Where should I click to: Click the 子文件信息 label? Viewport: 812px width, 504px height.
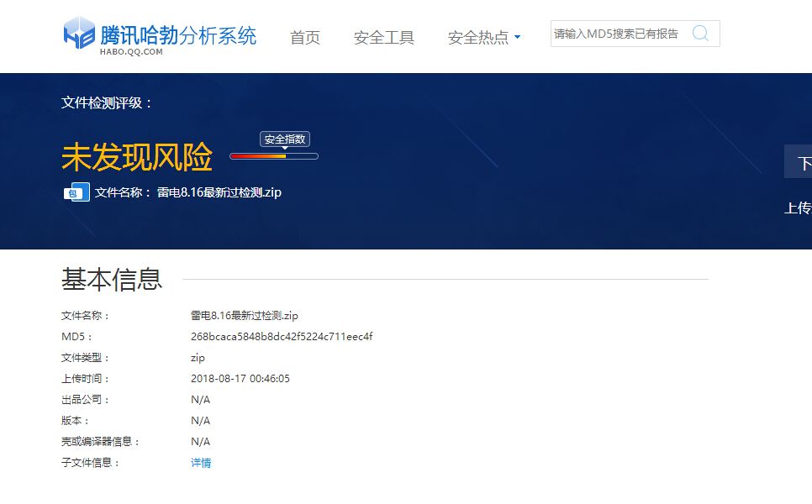pyautogui.click(x=90, y=463)
